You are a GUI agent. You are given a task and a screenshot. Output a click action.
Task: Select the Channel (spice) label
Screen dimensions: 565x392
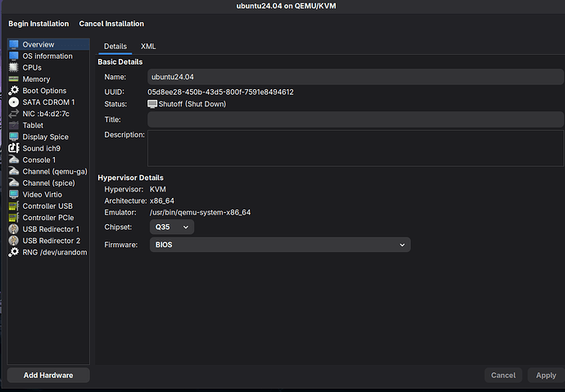pyautogui.click(x=48, y=182)
